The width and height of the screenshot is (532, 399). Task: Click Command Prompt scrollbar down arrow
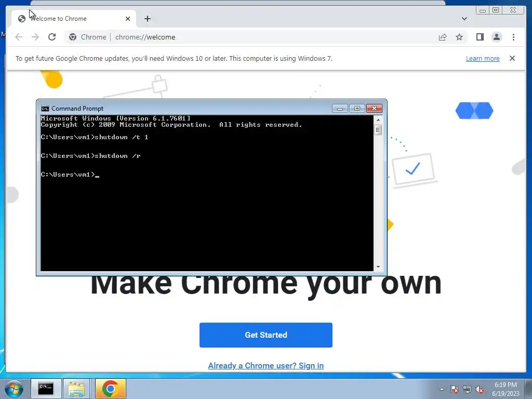tap(378, 267)
